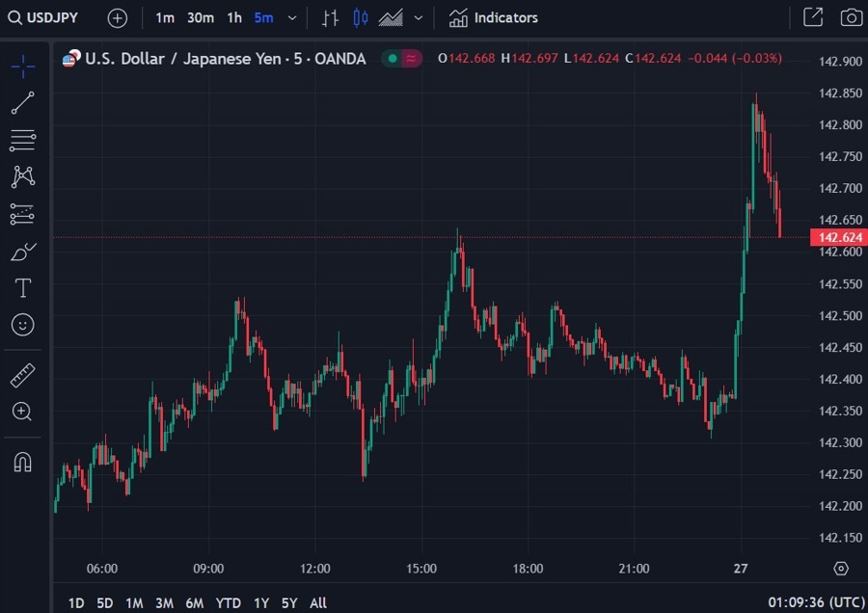Viewport: 868px width, 613px height.
Task: Click the 06:00 time axis label
Action: point(102,569)
